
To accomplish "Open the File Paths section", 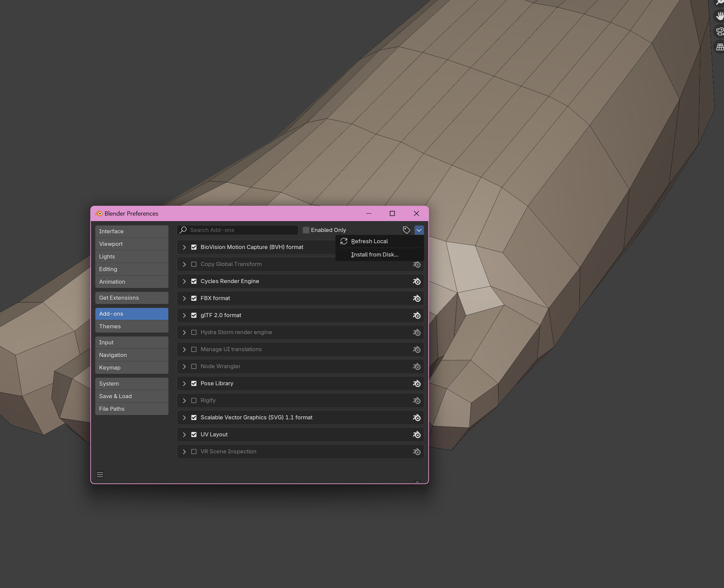I will (x=132, y=409).
